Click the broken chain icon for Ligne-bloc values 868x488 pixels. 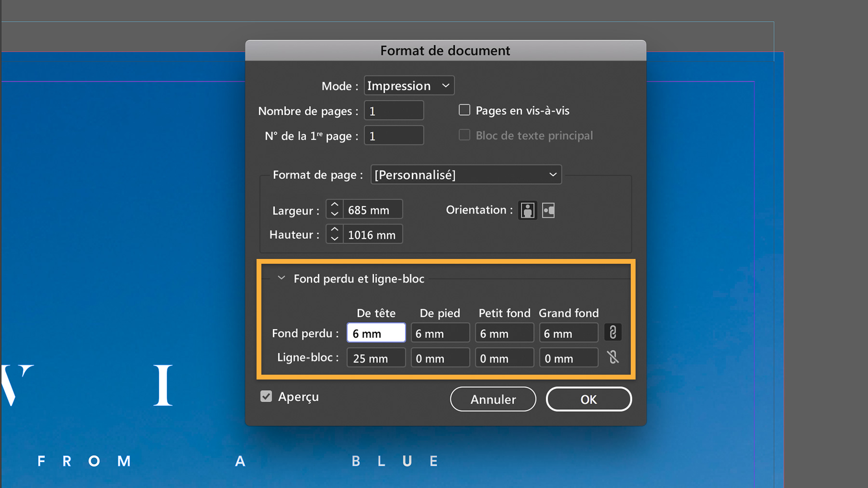612,357
